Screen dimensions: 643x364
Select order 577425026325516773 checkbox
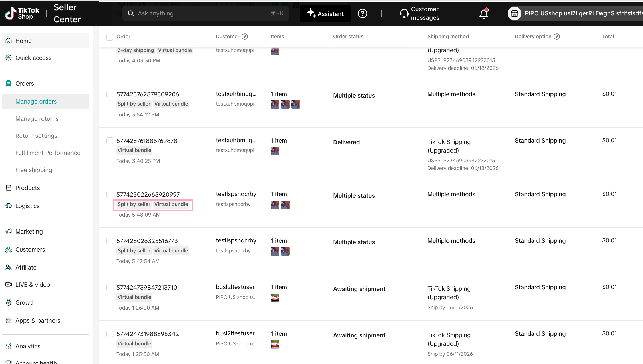110,241
